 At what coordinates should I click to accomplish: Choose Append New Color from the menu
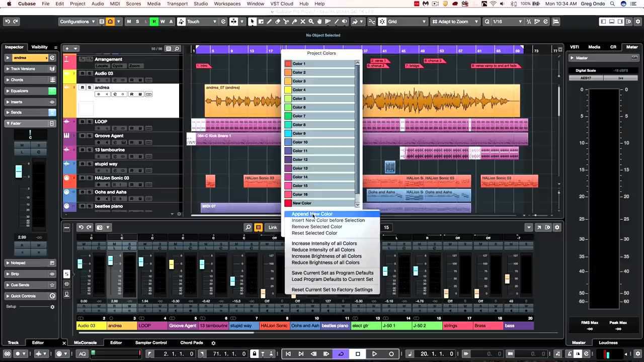click(x=332, y=214)
